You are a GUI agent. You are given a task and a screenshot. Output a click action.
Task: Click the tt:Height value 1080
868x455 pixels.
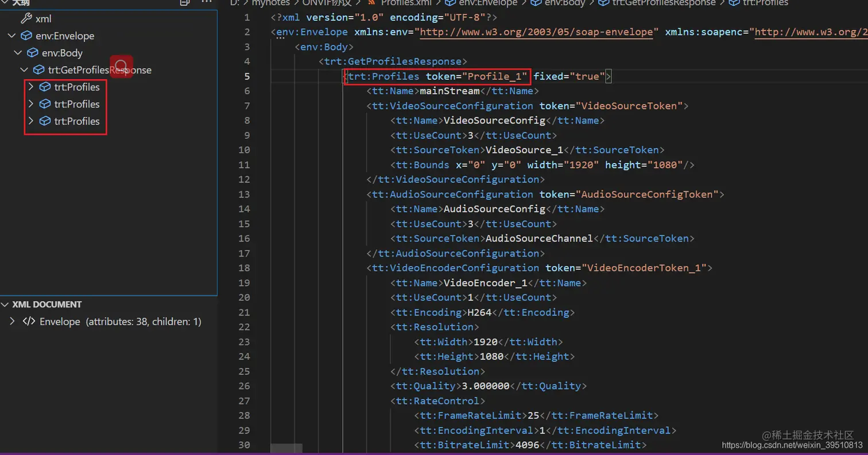pyautogui.click(x=492, y=357)
